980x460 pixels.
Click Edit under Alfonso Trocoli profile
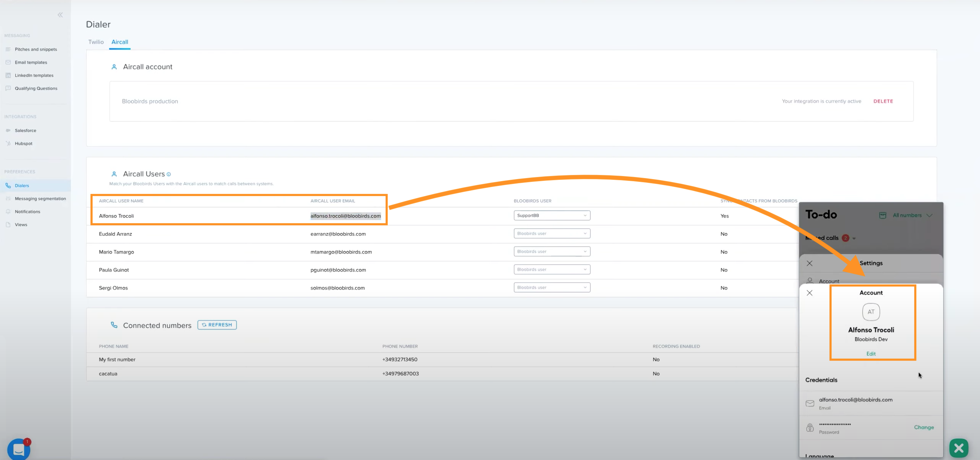pos(871,354)
